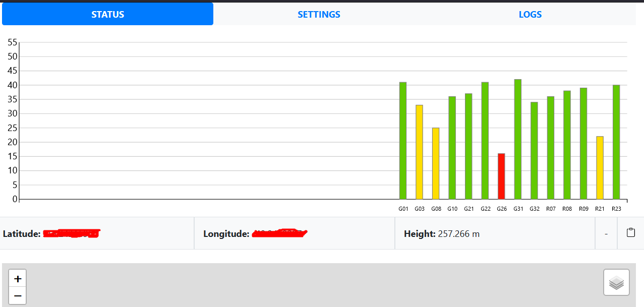
Task: Open the map layers selector
Action: coord(616,282)
